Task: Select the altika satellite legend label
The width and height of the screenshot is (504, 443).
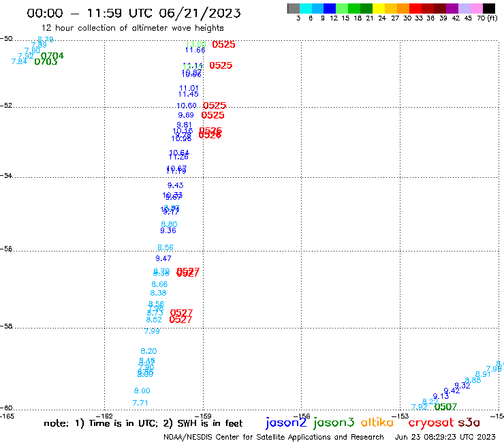Action: tap(377, 422)
